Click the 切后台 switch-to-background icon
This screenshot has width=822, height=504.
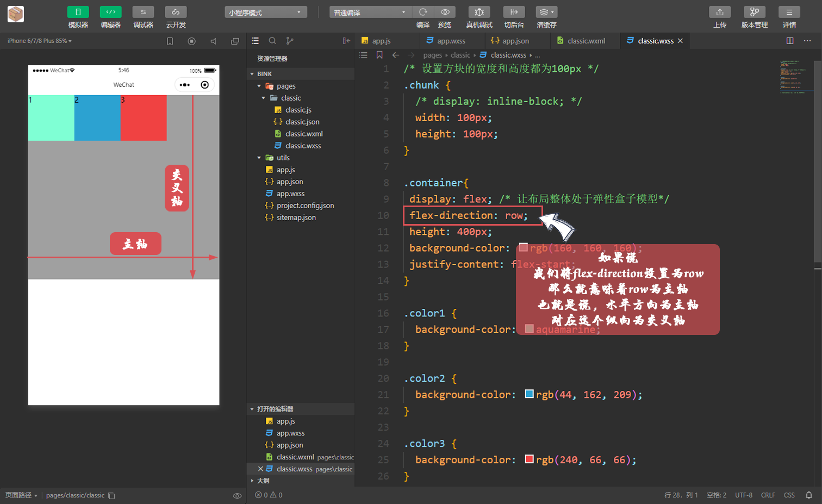(x=514, y=11)
